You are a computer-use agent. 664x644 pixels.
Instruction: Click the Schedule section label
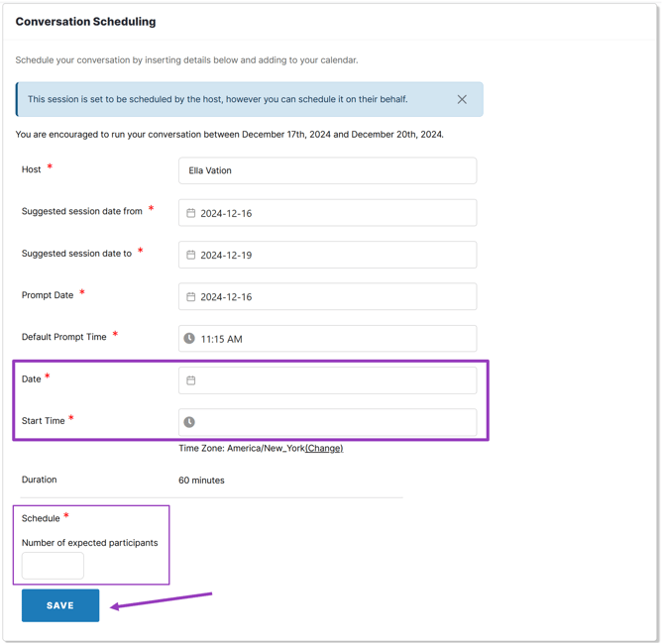click(41, 518)
